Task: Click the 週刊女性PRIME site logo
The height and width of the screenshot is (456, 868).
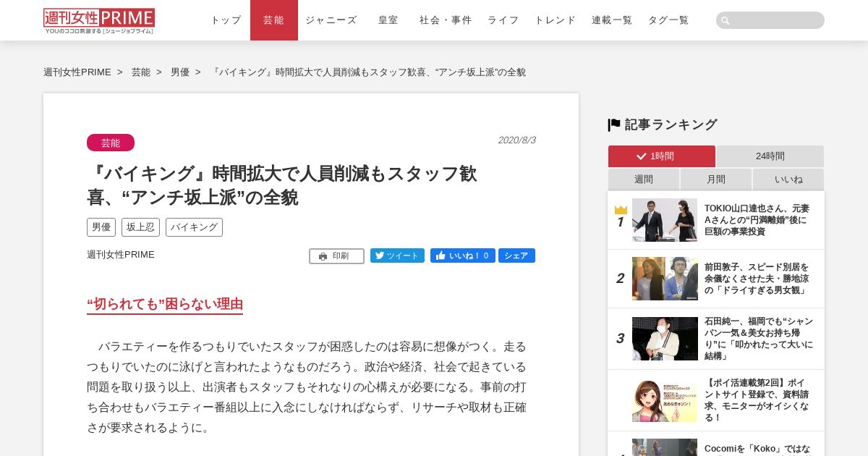Action: point(99,21)
